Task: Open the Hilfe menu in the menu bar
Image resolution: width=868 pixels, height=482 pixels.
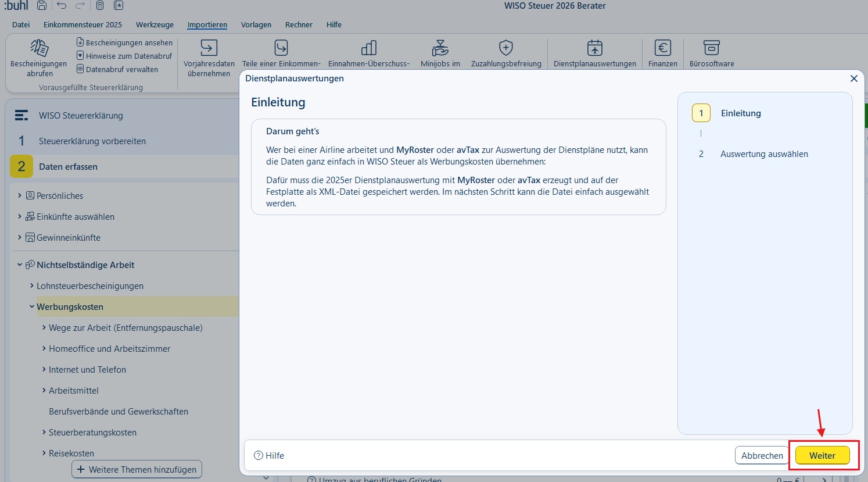Action: (334, 24)
